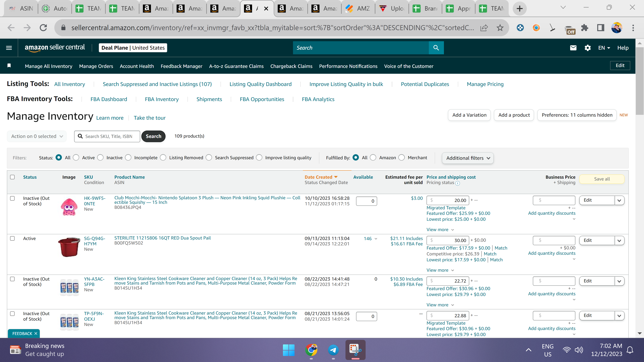
Task: Open Manage All Inventory menu item
Action: 48,66
